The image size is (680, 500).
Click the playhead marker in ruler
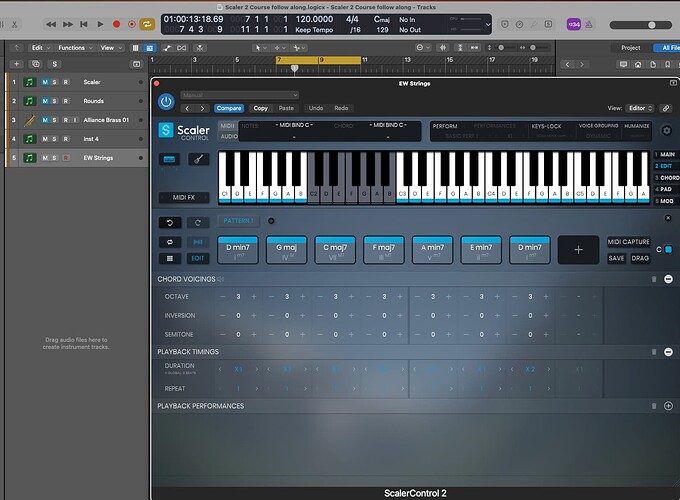(294, 69)
